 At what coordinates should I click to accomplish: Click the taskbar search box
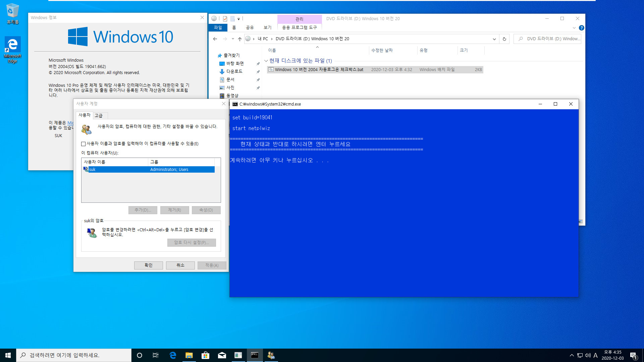click(74, 355)
